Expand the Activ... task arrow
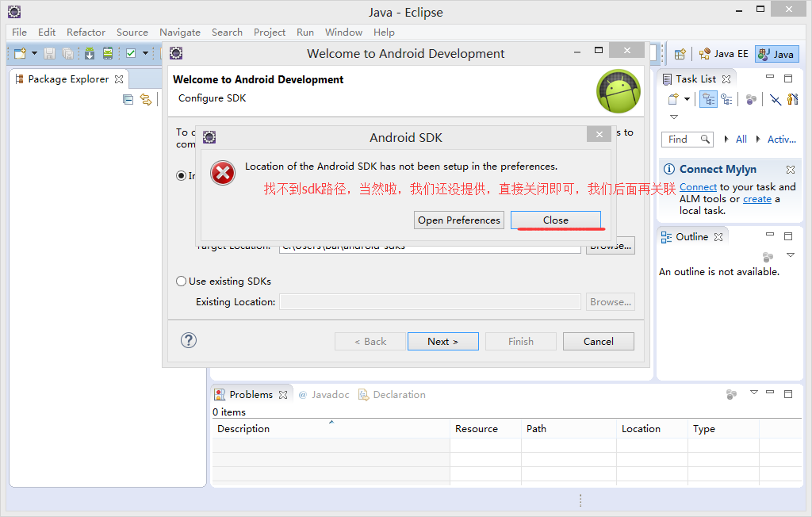This screenshot has width=812, height=517. click(758, 139)
